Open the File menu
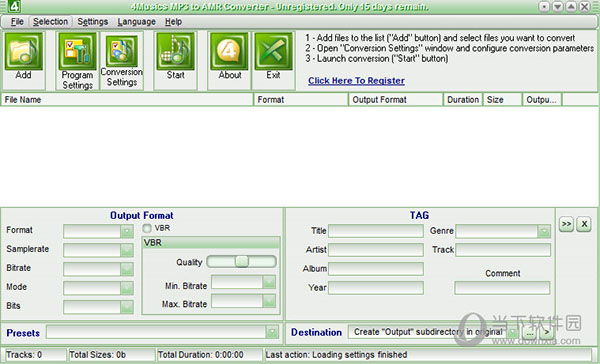The height and width of the screenshot is (364, 600). tap(17, 22)
